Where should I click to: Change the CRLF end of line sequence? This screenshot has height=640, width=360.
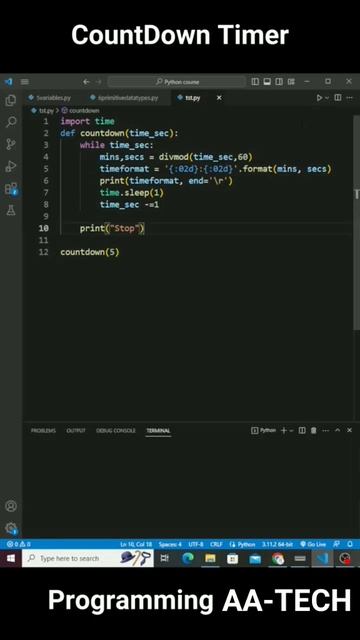(216, 544)
